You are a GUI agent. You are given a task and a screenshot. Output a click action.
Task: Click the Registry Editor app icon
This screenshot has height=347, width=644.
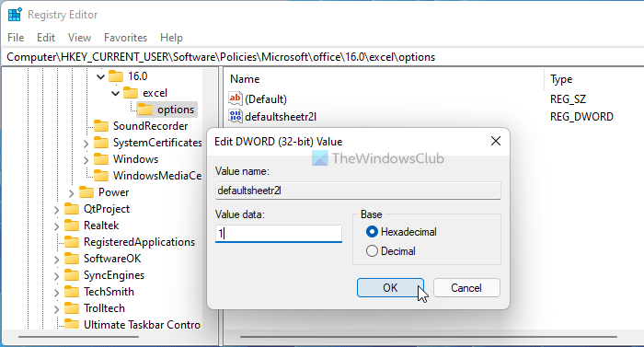pyautogui.click(x=15, y=15)
